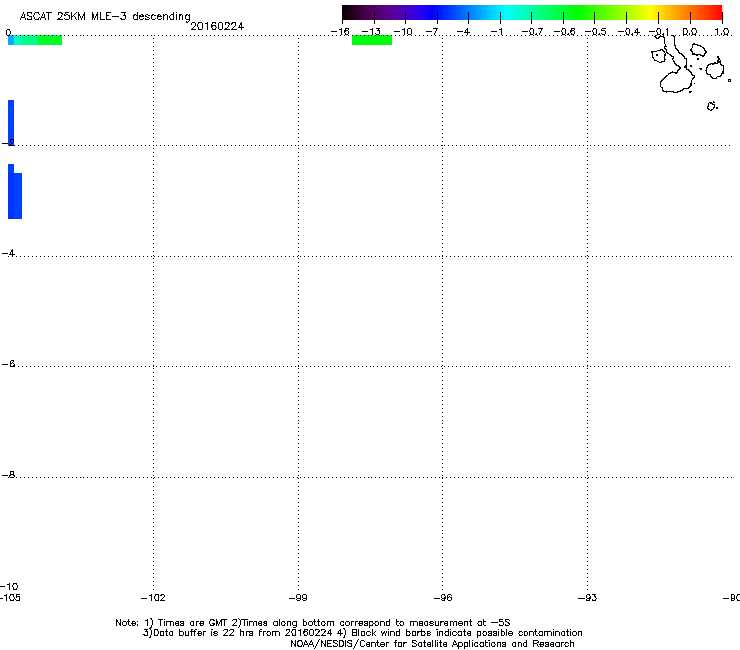Click the -0.4 label on the color scale
The image size is (740, 650).
click(x=629, y=32)
